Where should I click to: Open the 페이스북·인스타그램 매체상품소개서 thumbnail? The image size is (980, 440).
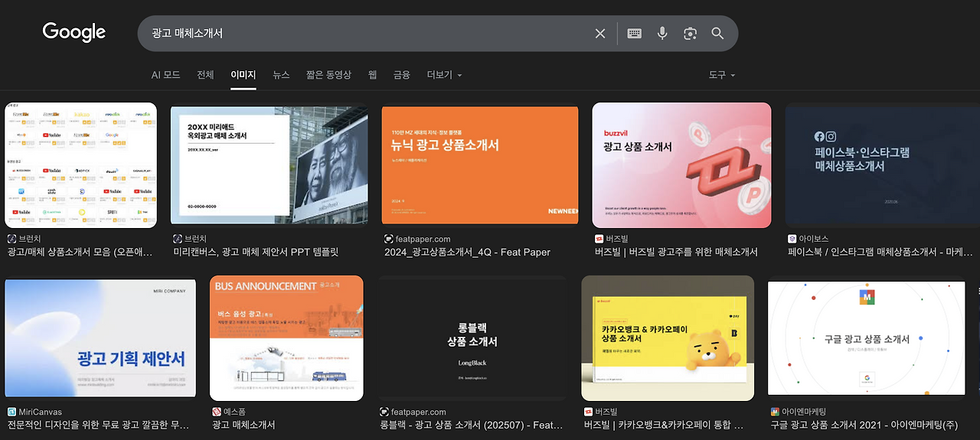tap(882, 165)
